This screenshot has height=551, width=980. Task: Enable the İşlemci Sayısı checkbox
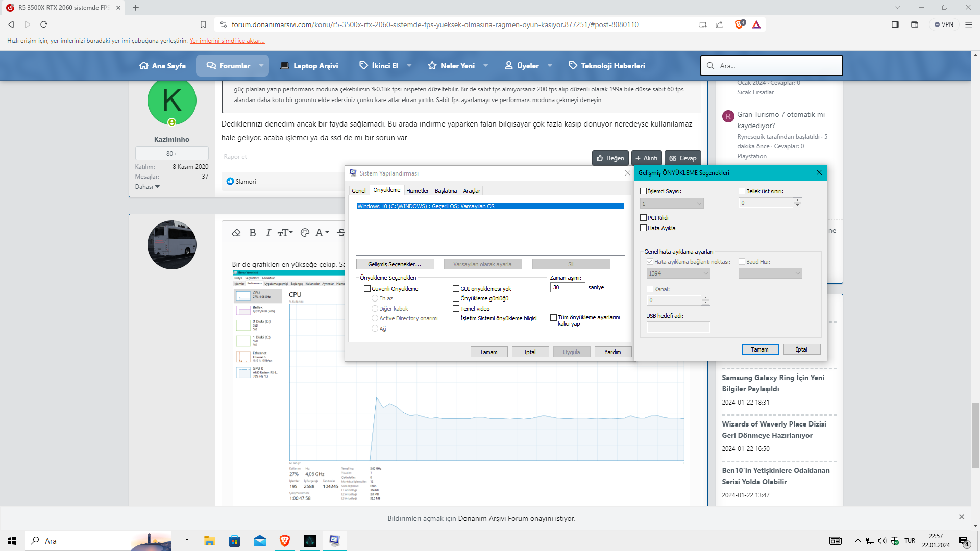tap(643, 191)
